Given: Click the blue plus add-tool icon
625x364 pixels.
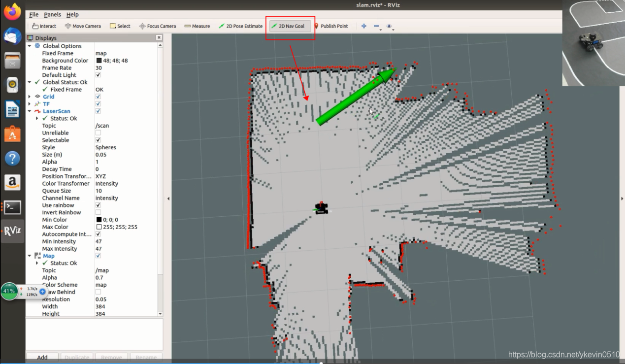Looking at the screenshot, I should [364, 26].
